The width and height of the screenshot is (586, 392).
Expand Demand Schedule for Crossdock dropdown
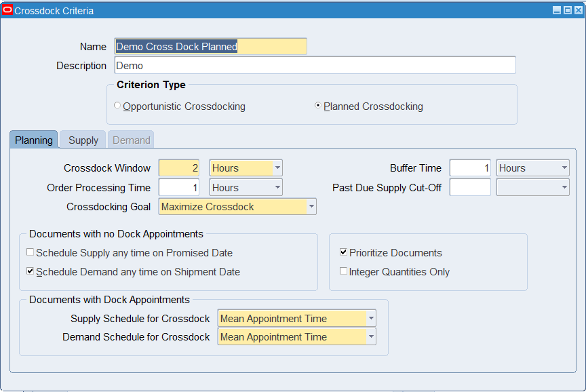370,337
